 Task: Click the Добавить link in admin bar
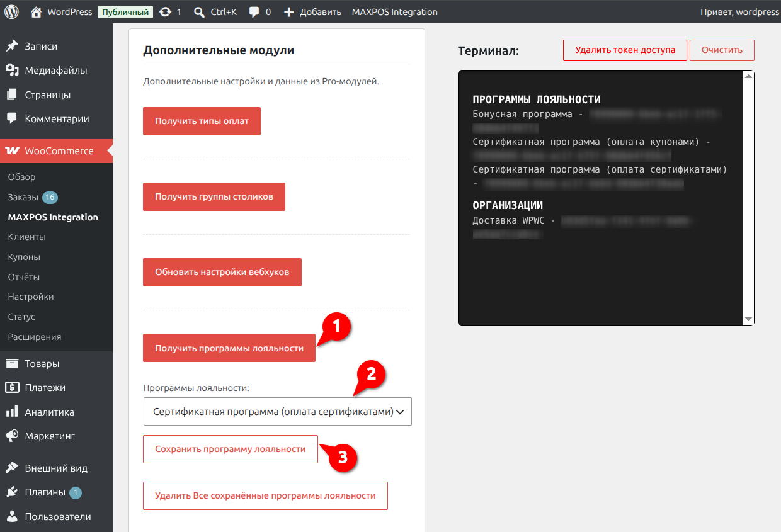313,12
